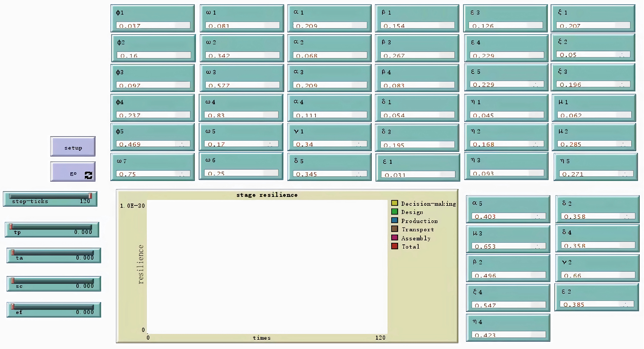This screenshot has height=349, width=644.
Task: Click the setup button
Action: click(x=73, y=147)
